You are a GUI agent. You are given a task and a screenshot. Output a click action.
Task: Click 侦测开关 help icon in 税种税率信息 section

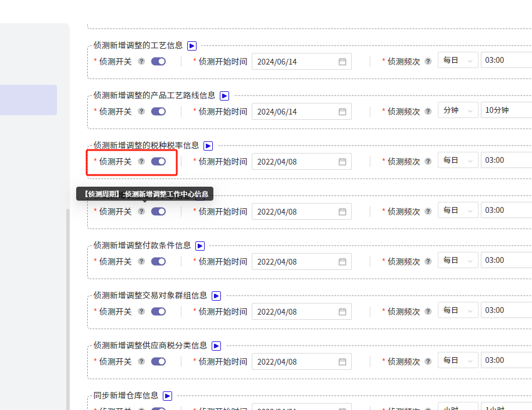click(x=141, y=162)
